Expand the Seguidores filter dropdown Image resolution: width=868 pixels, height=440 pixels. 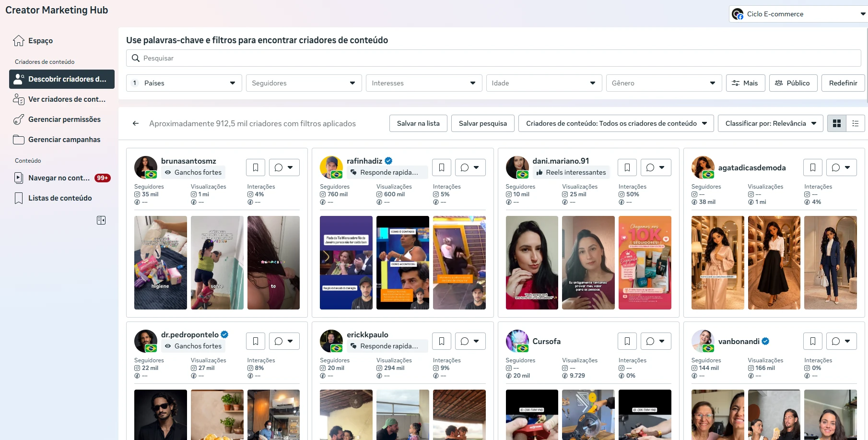coord(304,83)
